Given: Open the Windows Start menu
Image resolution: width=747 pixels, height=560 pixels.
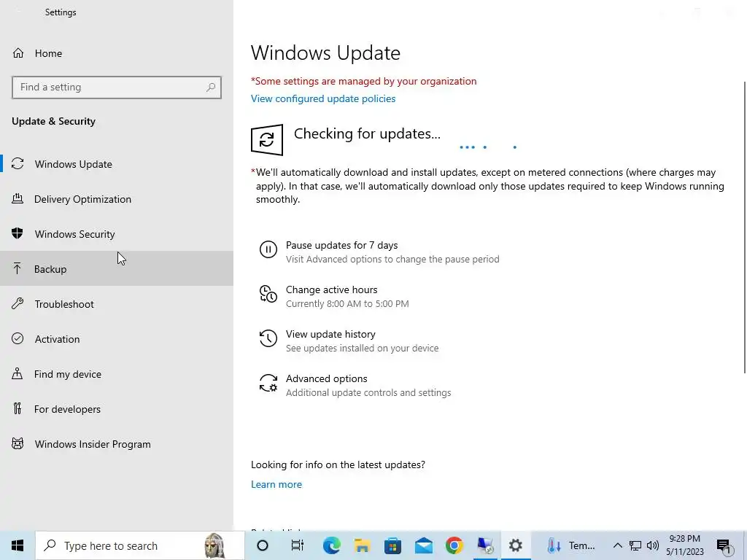Looking at the screenshot, I should coord(18,545).
